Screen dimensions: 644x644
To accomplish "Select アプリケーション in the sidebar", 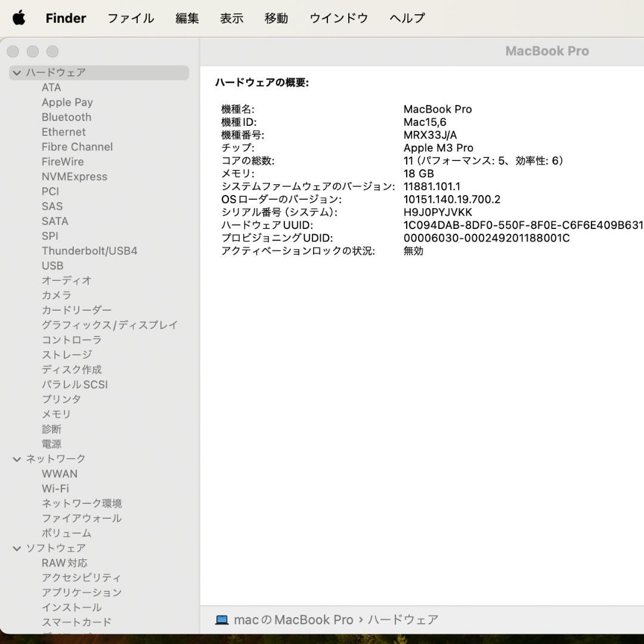I will point(82,593).
